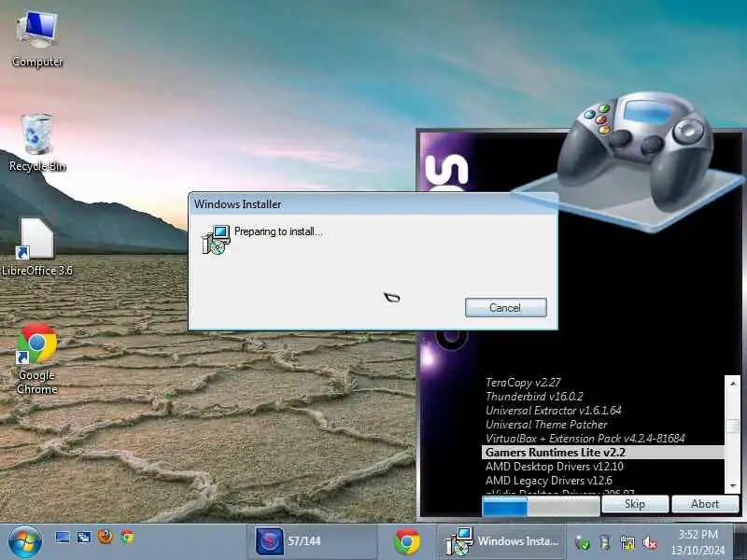The image size is (747, 560).
Task: Open the Computer desktop icon
Action: [37, 40]
